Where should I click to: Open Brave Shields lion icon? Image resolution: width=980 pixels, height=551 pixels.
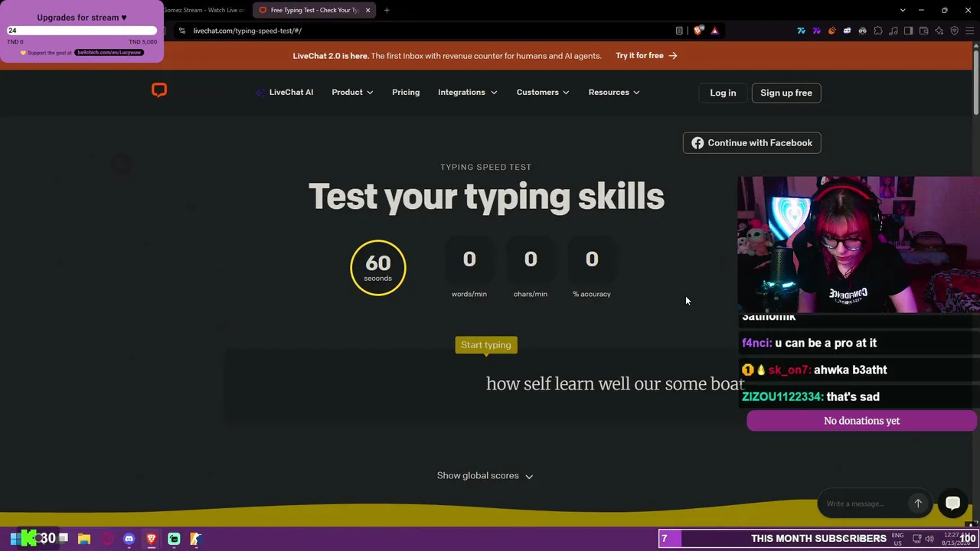698,31
